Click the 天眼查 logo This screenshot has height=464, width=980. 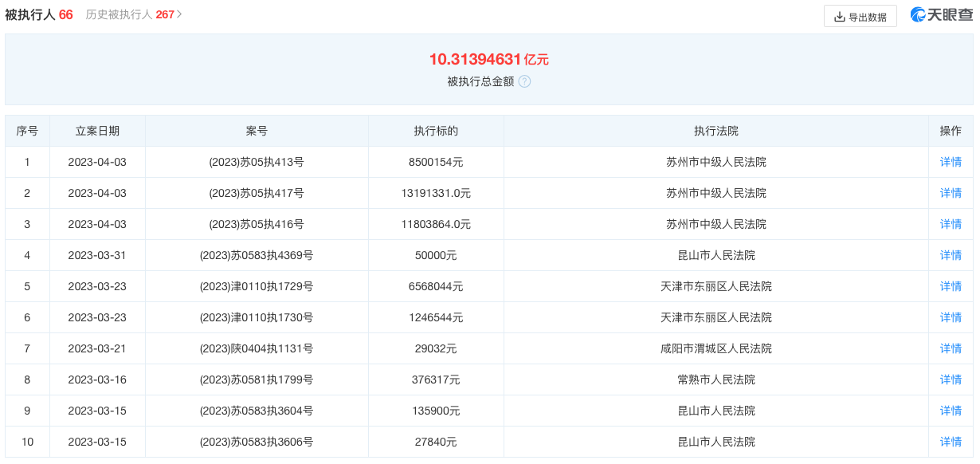942,15
